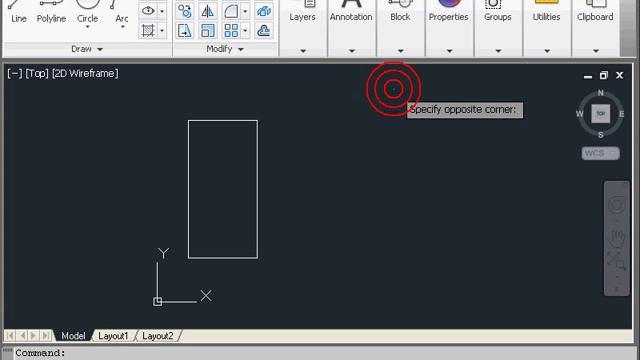Click the Ellipse tool icon
This screenshot has width=640, height=360.
tap(148, 11)
